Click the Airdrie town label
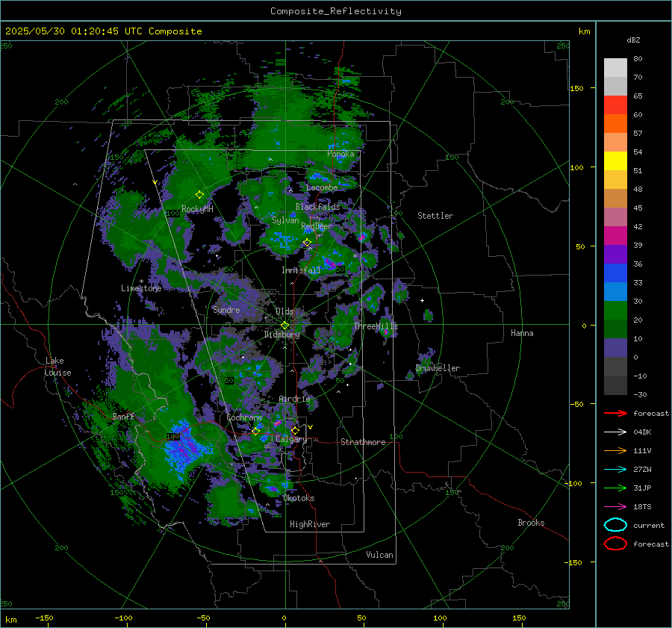 point(294,399)
